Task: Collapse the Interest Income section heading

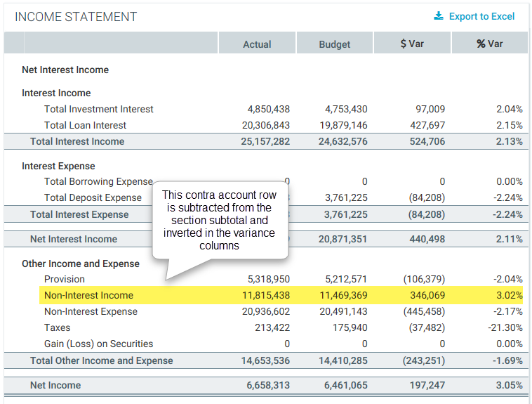Action: pos(56,93)
